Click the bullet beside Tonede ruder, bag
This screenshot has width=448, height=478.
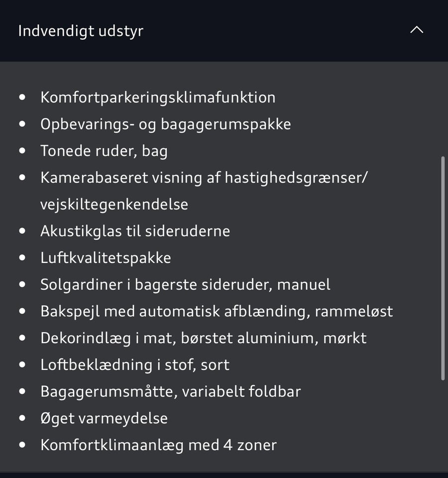(x=22, y=151)
